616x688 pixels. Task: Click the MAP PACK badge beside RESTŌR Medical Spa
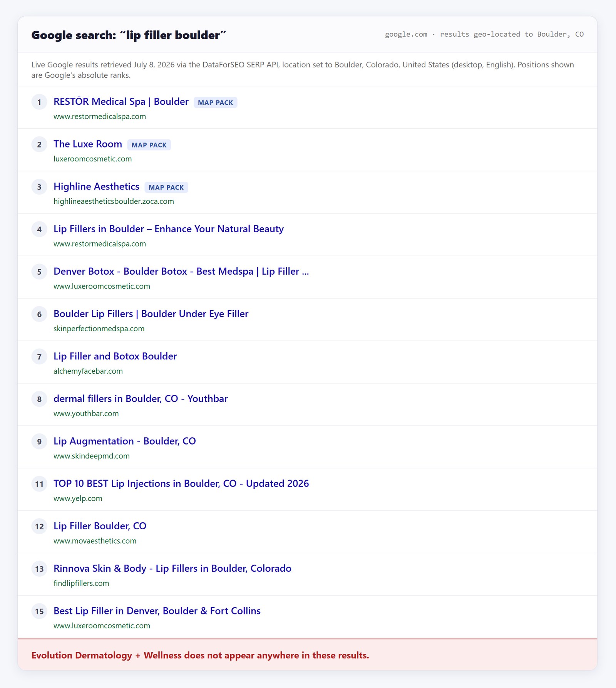point(215,102)
